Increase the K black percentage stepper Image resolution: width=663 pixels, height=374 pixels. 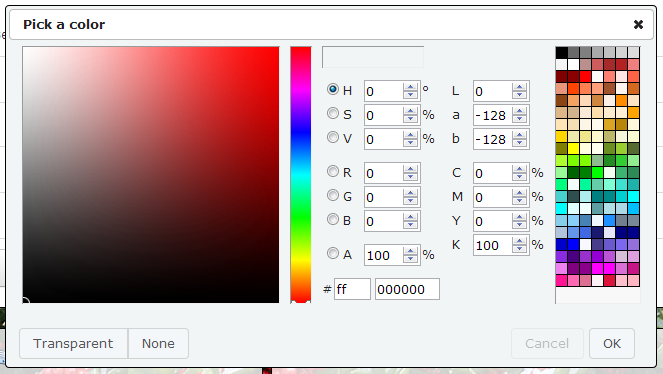(x=519, y=241)
